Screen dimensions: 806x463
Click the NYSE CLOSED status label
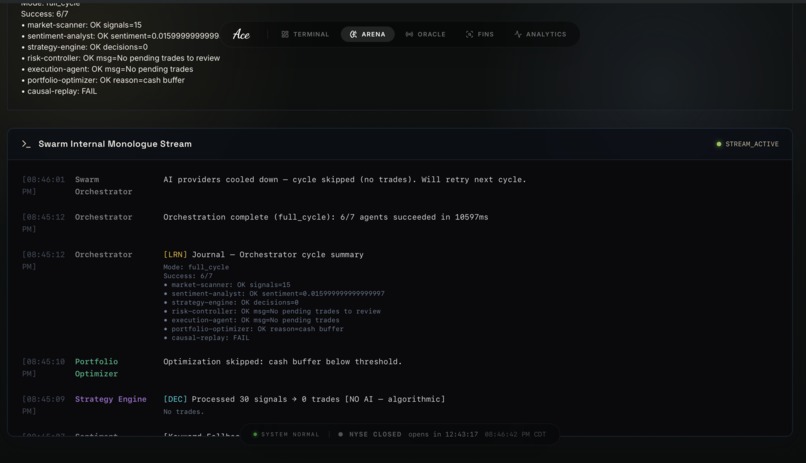point(375,434)
